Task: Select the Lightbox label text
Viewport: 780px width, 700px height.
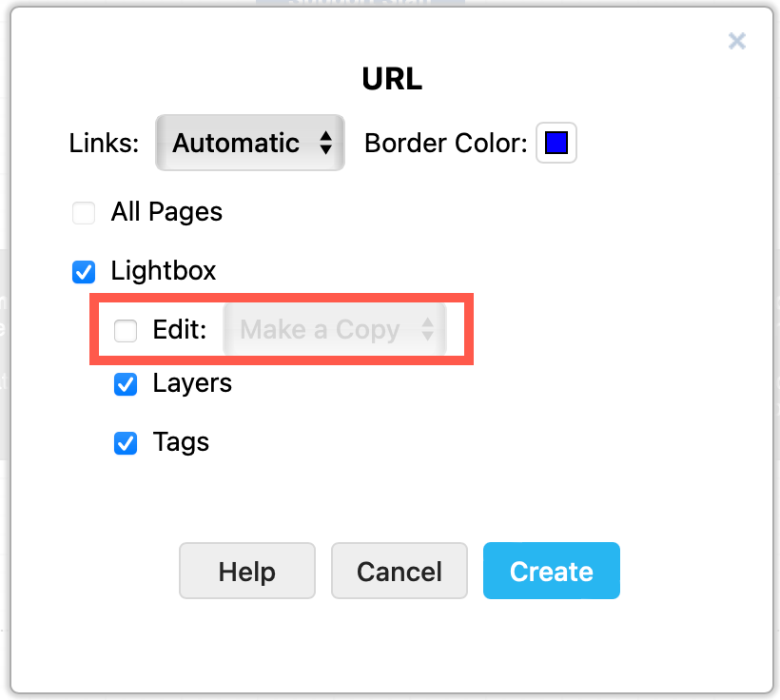Action: coord(163,272)
